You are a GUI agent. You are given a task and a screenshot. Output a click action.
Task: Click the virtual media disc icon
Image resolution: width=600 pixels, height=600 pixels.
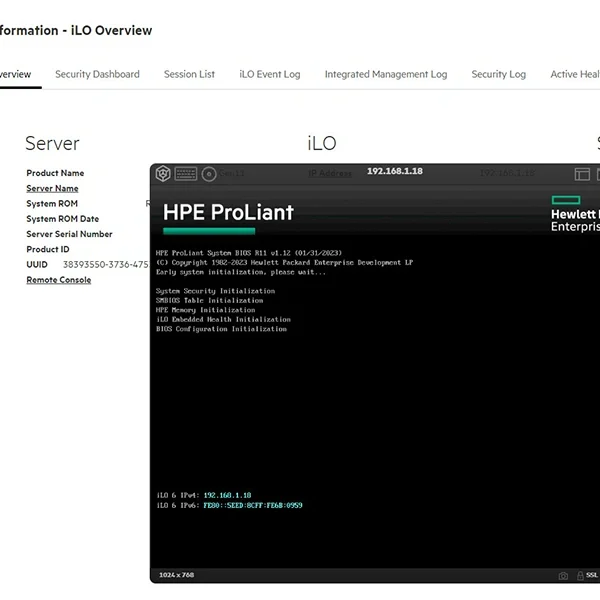[x=209, y=174]
